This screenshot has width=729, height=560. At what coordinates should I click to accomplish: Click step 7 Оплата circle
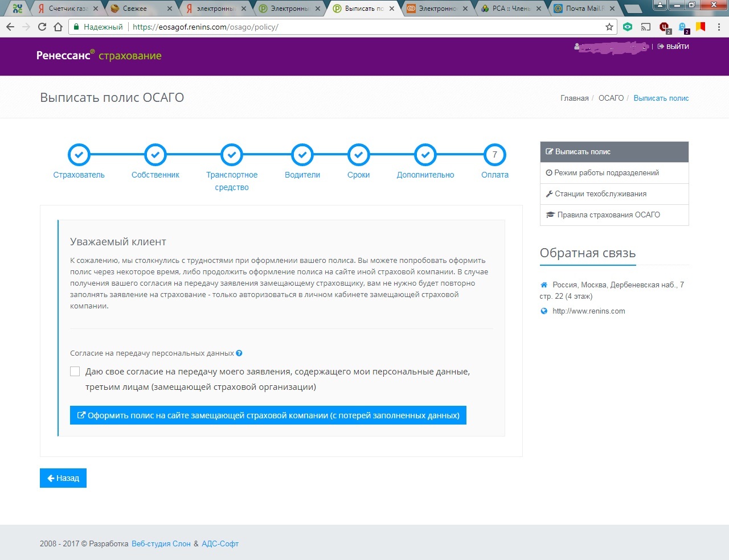tap(495, 154)
